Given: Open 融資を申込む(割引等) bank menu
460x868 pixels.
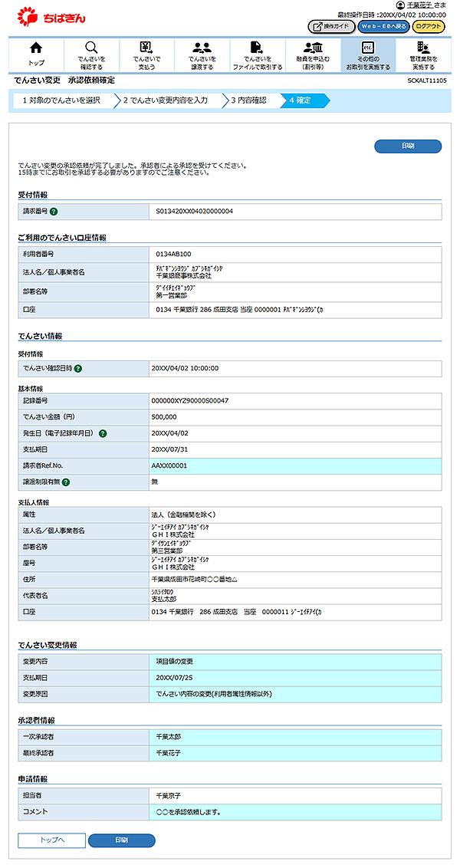Looking at the screenshot, I should (x=313, y=54).
